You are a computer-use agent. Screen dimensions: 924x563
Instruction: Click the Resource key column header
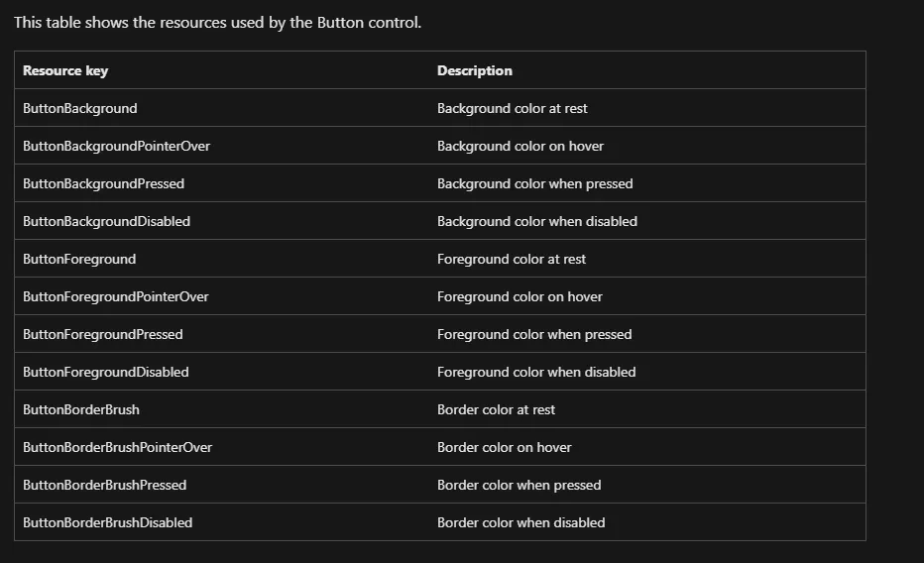(65, 70)
